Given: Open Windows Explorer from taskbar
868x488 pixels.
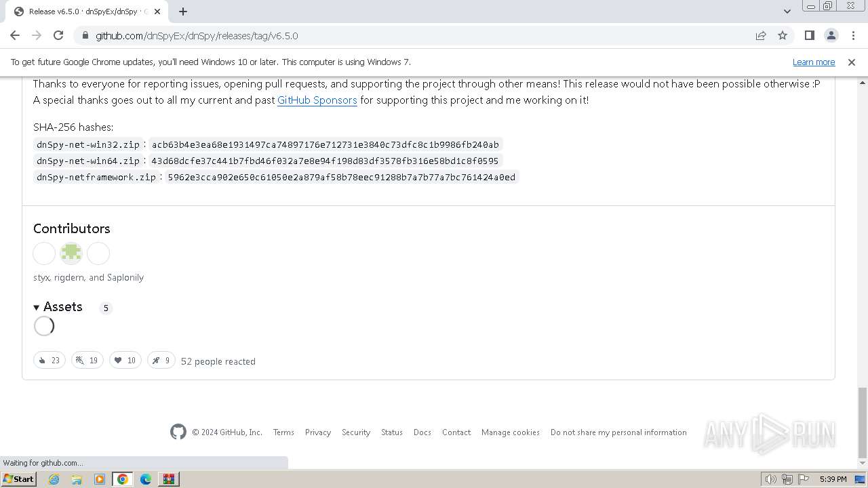Looking at the screenshot, I should (77, 479).
